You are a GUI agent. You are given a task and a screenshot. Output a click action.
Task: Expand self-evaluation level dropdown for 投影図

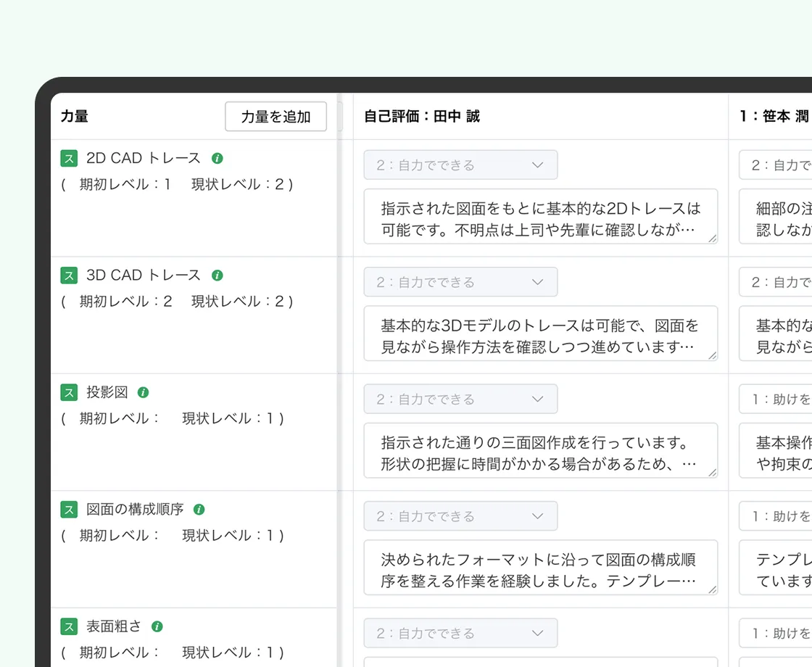point(461,399)
